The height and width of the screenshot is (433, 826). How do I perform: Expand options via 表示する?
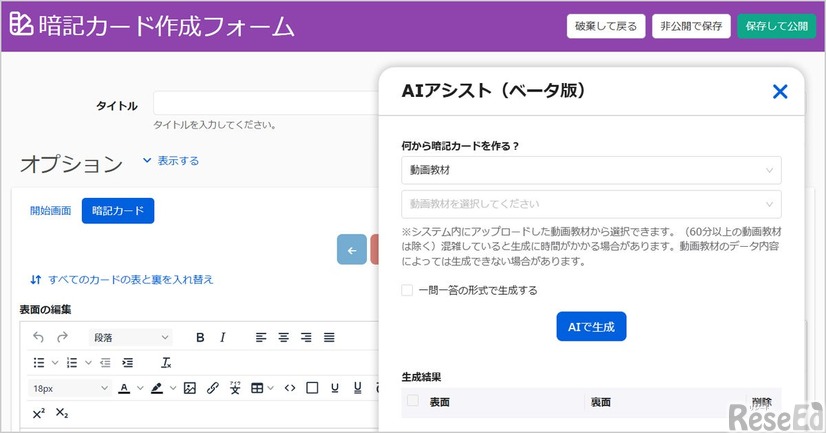171,161
